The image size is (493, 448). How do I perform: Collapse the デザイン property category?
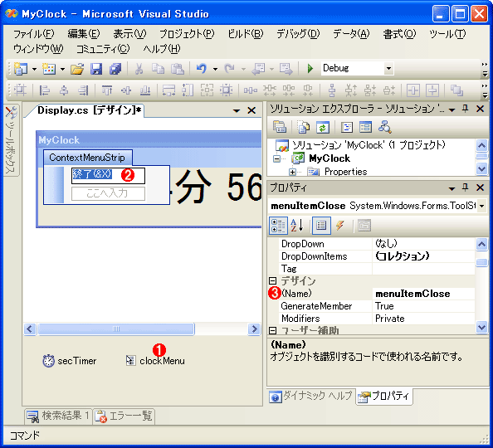pyautogui.click(x=272, y=280)
